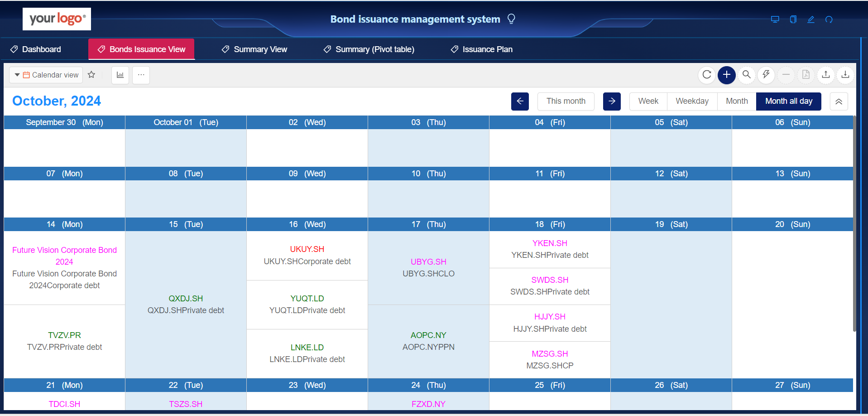Click the 12 (Sat) day header

tap(671, 174)
